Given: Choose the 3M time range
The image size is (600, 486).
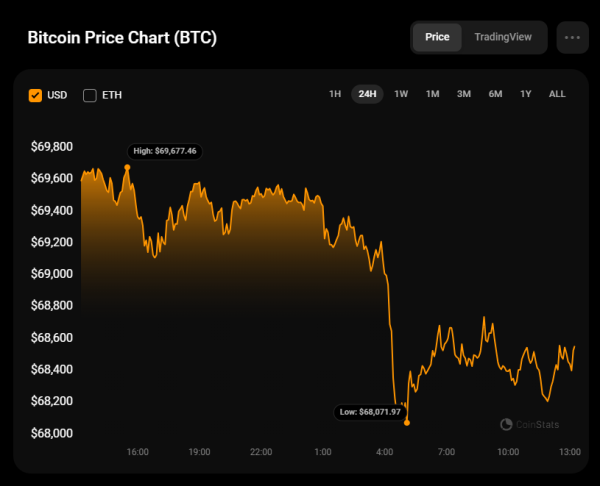Looking at the screenshot, I should [x=464, y=94].
